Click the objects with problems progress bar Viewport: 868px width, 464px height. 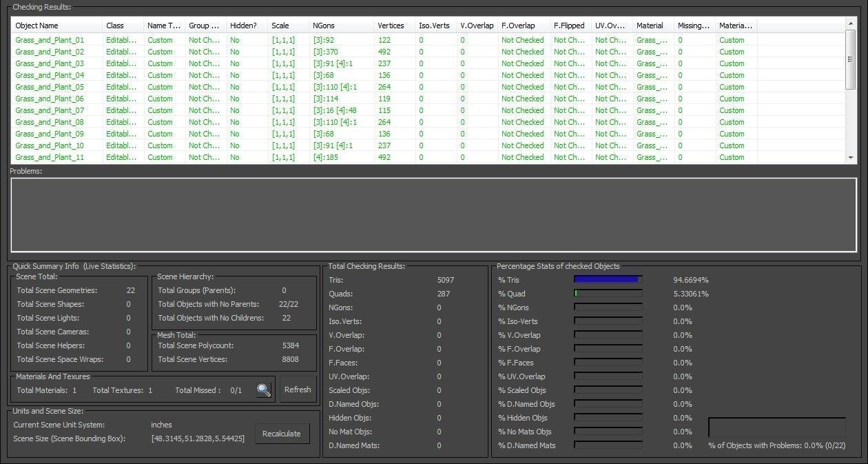click(776, 427)
